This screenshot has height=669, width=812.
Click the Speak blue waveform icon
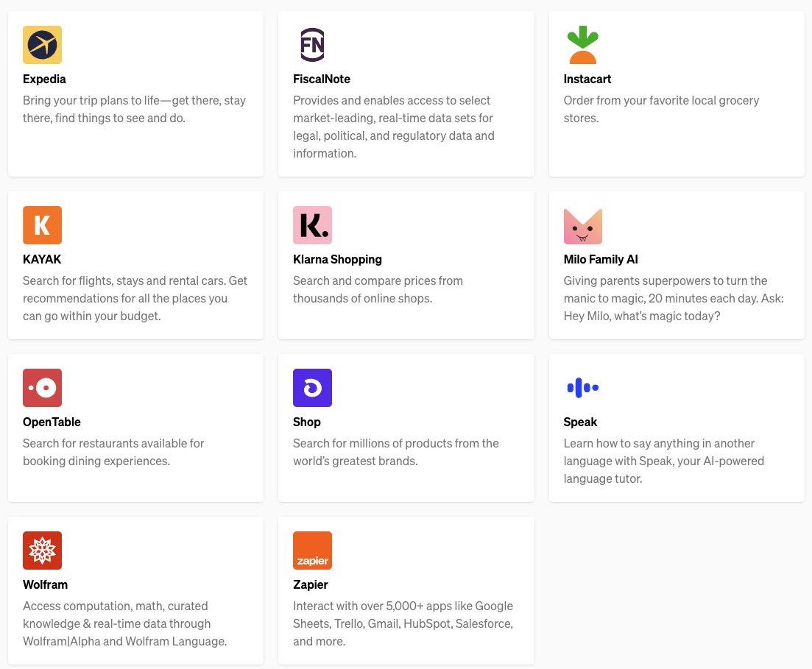point(582,388)
